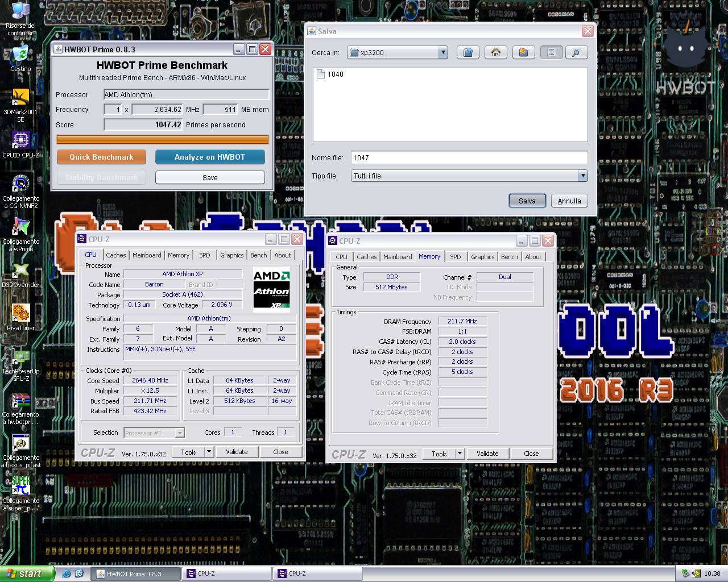Launch D3DOverrider desktop icon
The image size is (728, 582).
coord(20,275)
